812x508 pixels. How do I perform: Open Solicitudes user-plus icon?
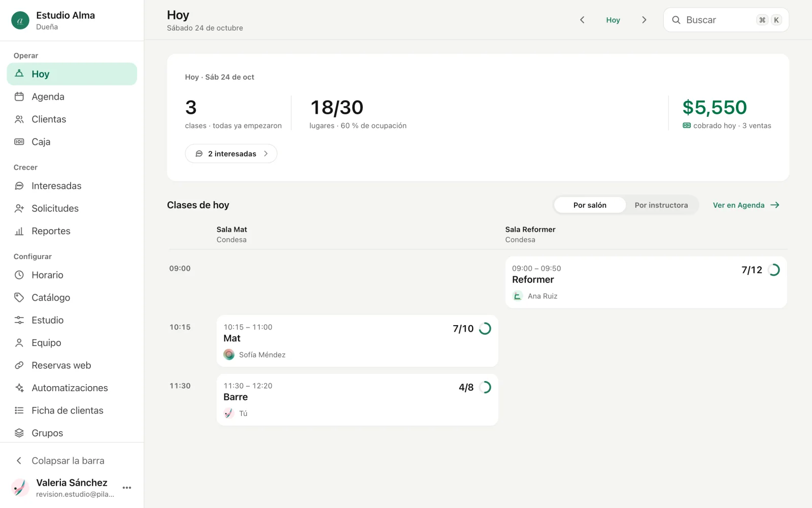[19, 208]
